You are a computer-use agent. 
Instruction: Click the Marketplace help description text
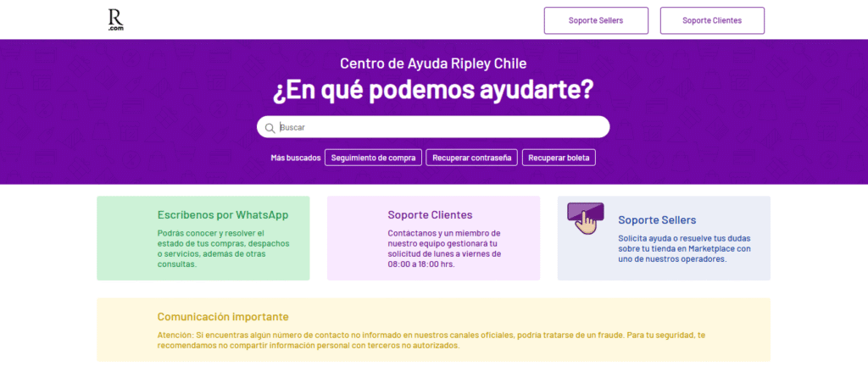point(684,248)
